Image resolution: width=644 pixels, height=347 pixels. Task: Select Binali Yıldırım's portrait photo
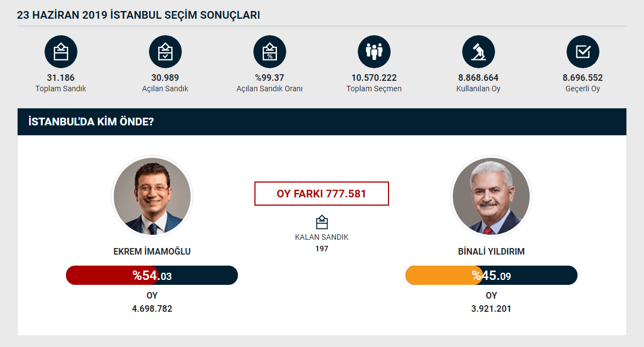coord(491,196)
